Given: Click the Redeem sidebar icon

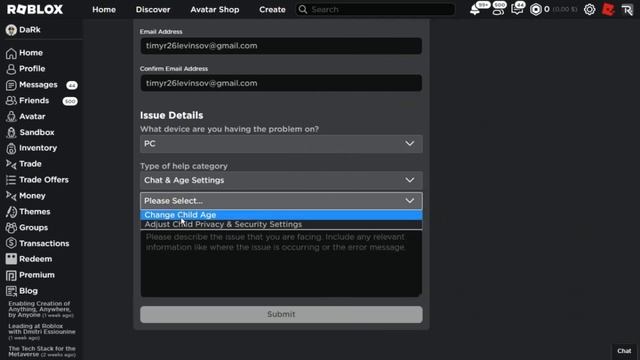Looking at the screenshot, I should coord(11,259).
